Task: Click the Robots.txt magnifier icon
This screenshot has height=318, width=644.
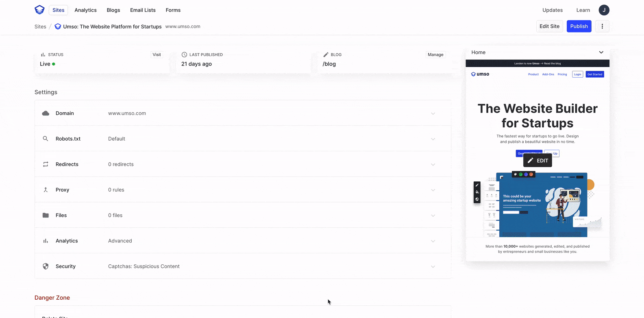Action: click(x=46, y=139)
